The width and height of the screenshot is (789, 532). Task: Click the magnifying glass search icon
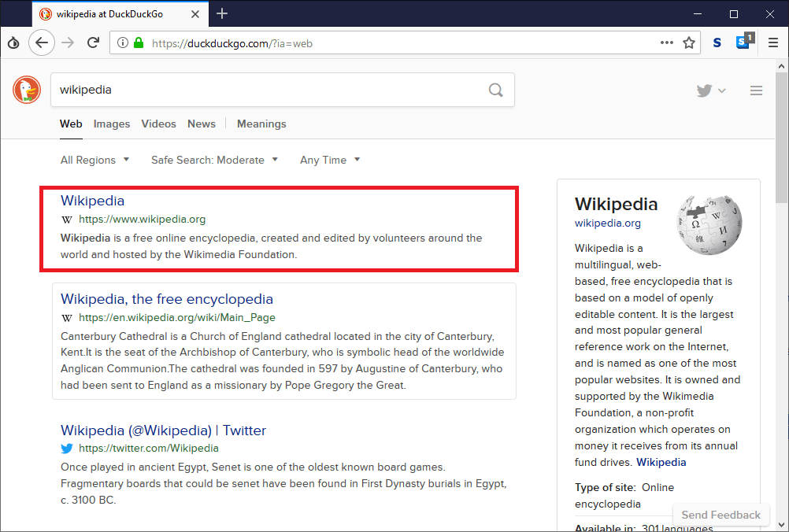(x=495, y=90)
